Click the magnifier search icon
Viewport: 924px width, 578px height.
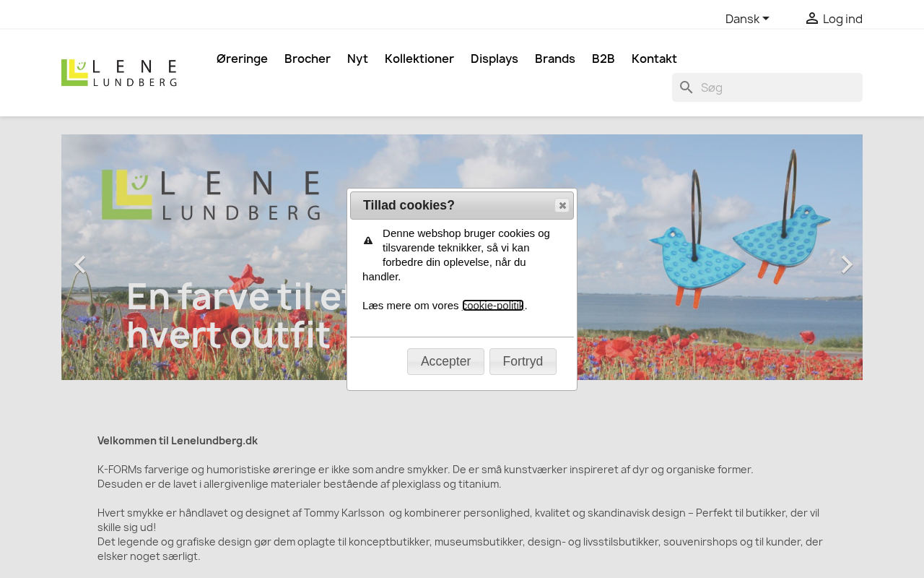(x=687, y=87)
